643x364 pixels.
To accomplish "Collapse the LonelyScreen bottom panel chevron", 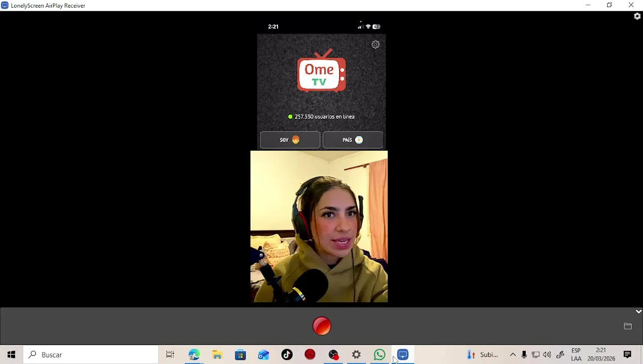I will point(638,311).
